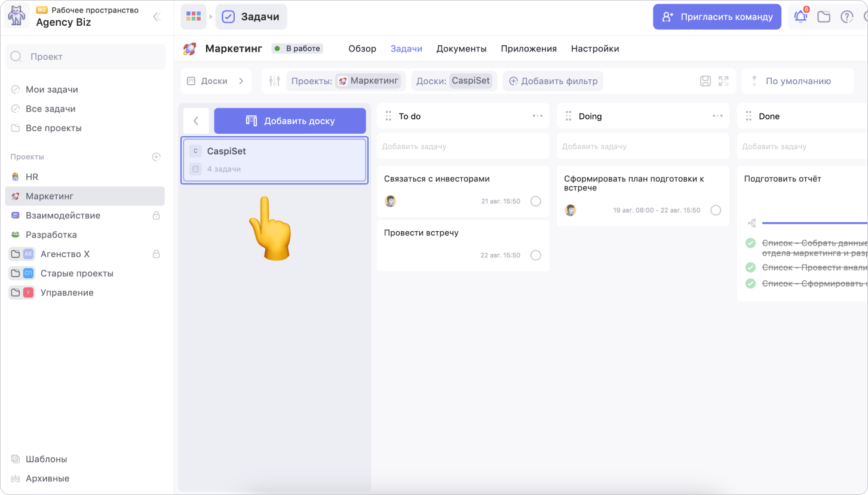Open the Настройки tab
The image size is (868, 495).
(x=594, y=49)
